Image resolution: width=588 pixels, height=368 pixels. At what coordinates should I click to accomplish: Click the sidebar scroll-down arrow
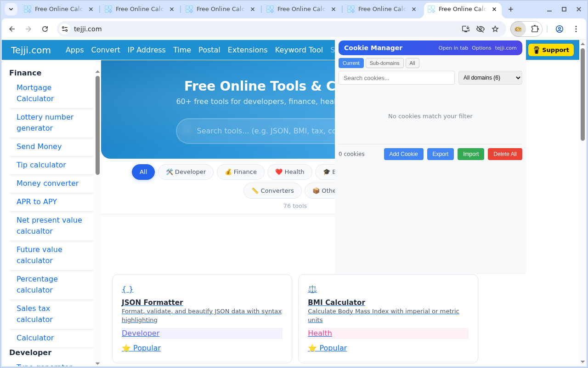[97, 363]
